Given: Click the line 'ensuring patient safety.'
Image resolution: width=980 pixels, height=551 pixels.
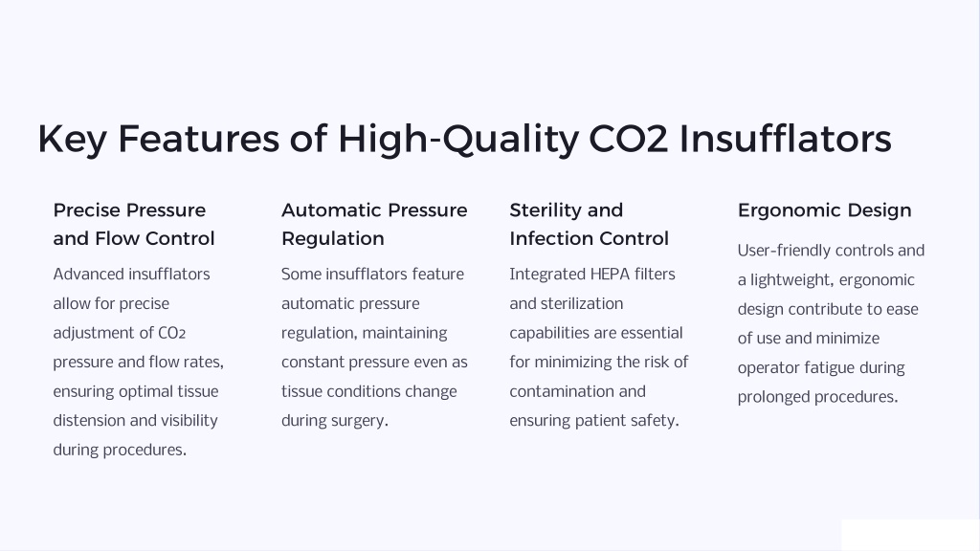Looking at the screenshot, I should [594, 421].
